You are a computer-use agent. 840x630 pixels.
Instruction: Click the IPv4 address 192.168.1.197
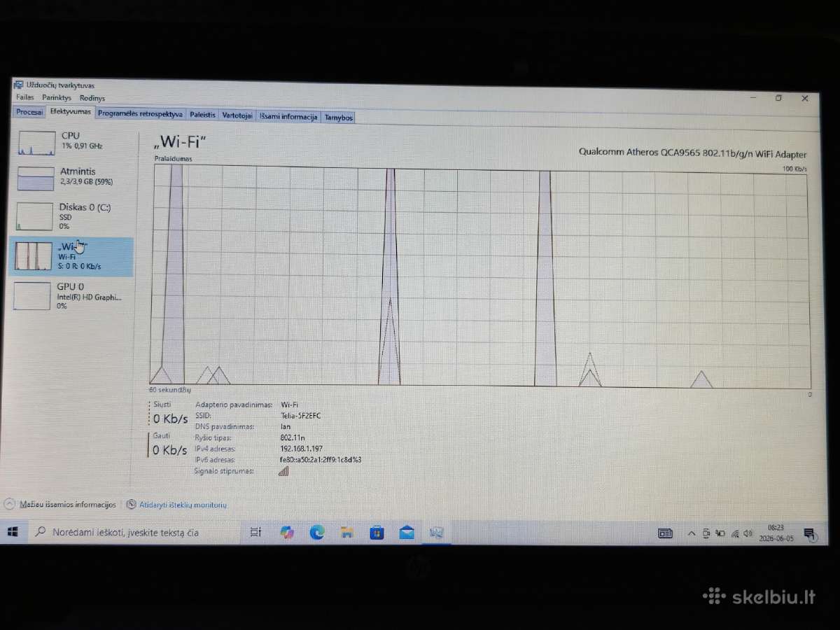301,449
